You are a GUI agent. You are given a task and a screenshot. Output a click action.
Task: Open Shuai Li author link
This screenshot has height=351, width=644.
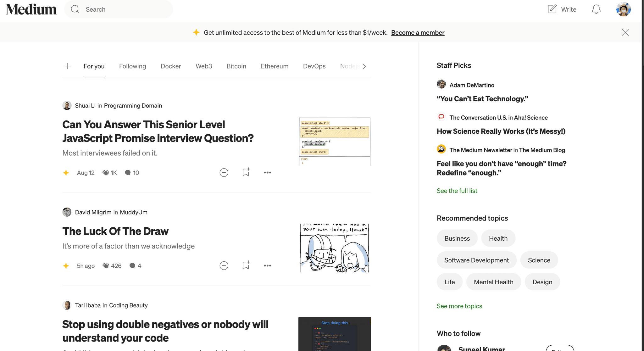pyautogui.click(x=85, y=106)
